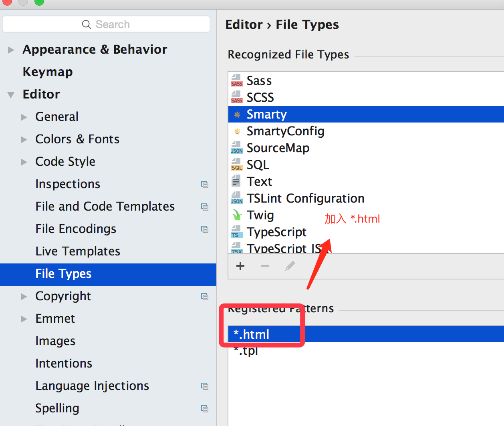Open the Keymap settings page

48,72
